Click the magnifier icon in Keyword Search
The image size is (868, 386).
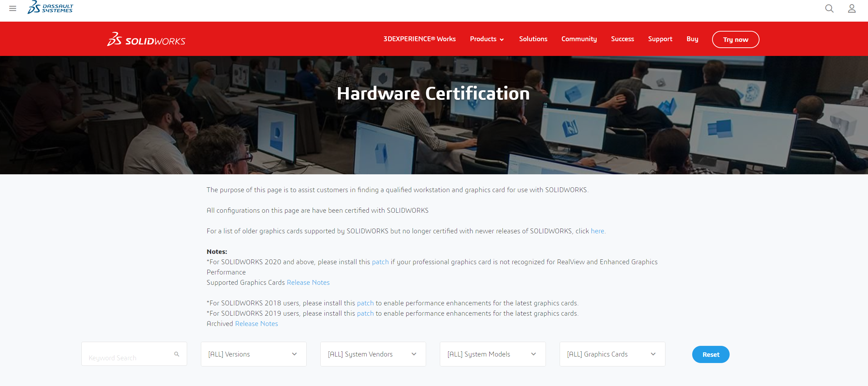coord(177,354)
